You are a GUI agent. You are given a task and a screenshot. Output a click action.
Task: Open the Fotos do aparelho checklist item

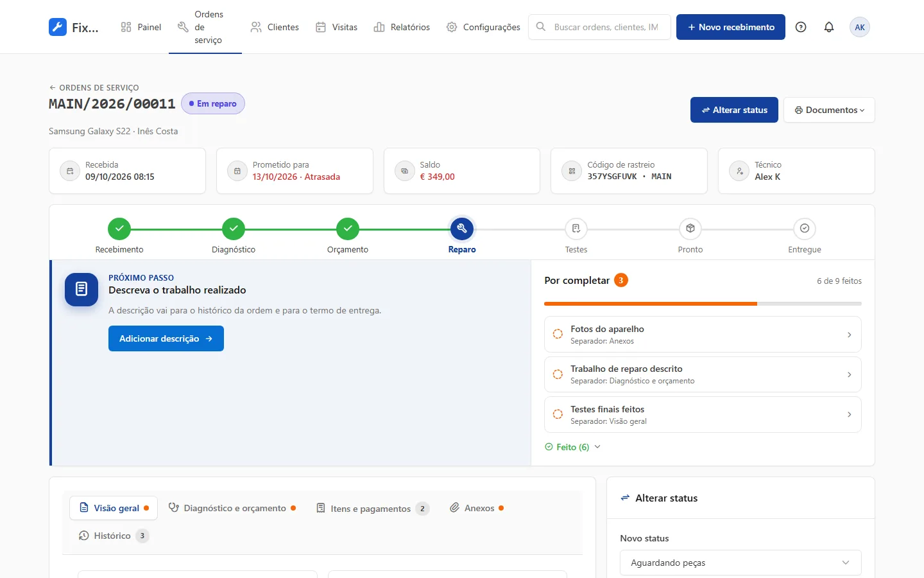[x=703, y=335]
